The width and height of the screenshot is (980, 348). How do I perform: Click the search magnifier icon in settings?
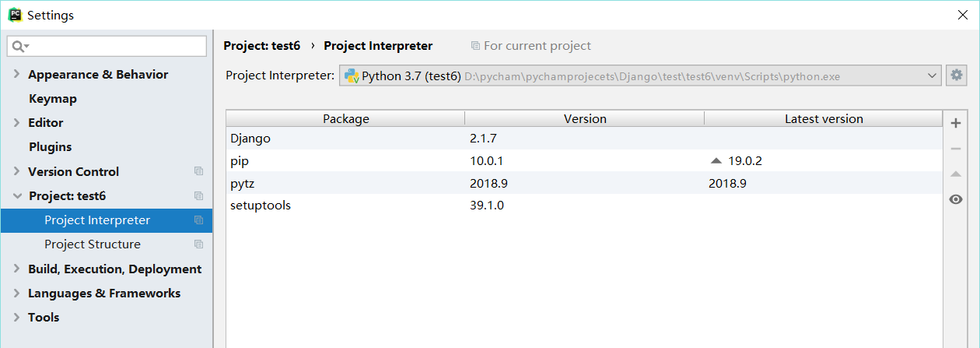[19, 47]
